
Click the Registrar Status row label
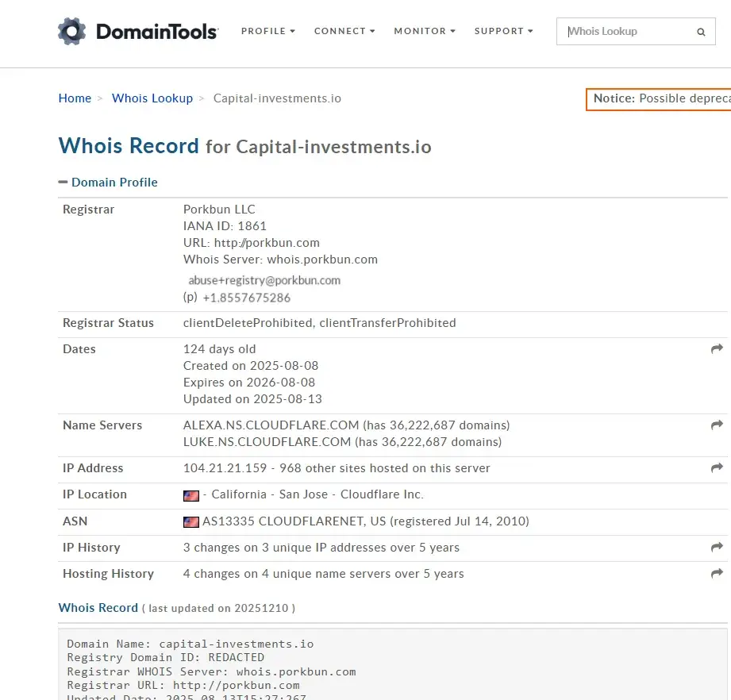pos(108,323)
